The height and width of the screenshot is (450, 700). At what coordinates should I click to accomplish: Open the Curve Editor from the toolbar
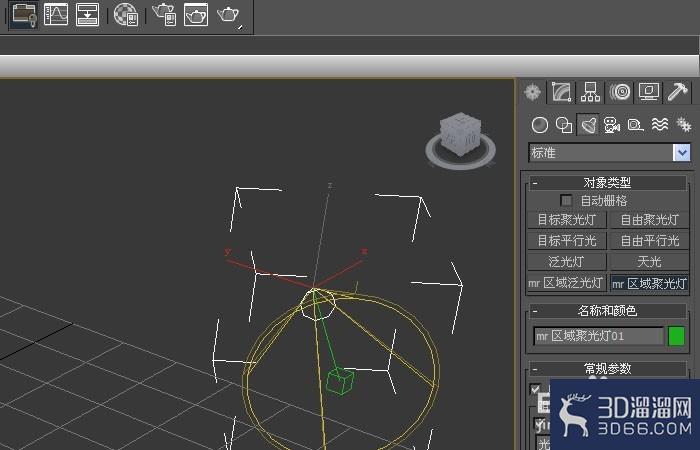56,14
